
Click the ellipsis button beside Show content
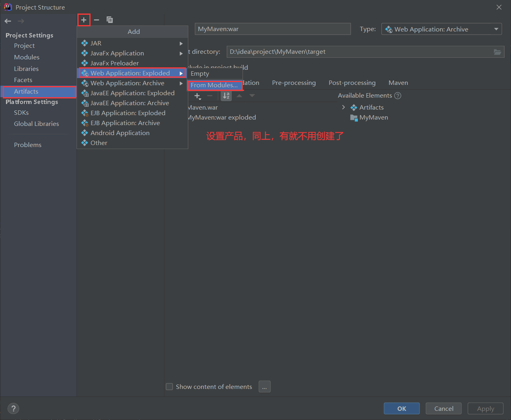264,387
